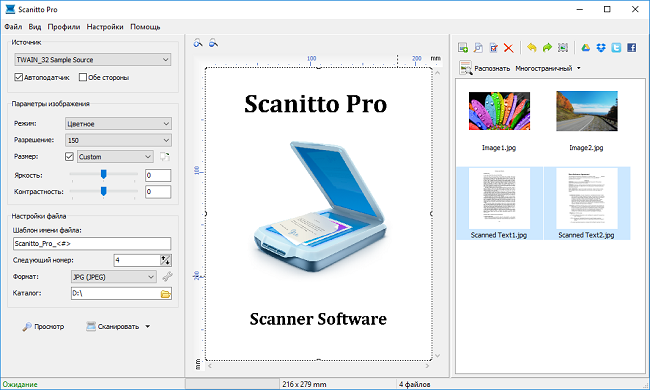Click the preview horizontal scrollbar right arrow
Screen dimensions: 650x390
[427, 366]
